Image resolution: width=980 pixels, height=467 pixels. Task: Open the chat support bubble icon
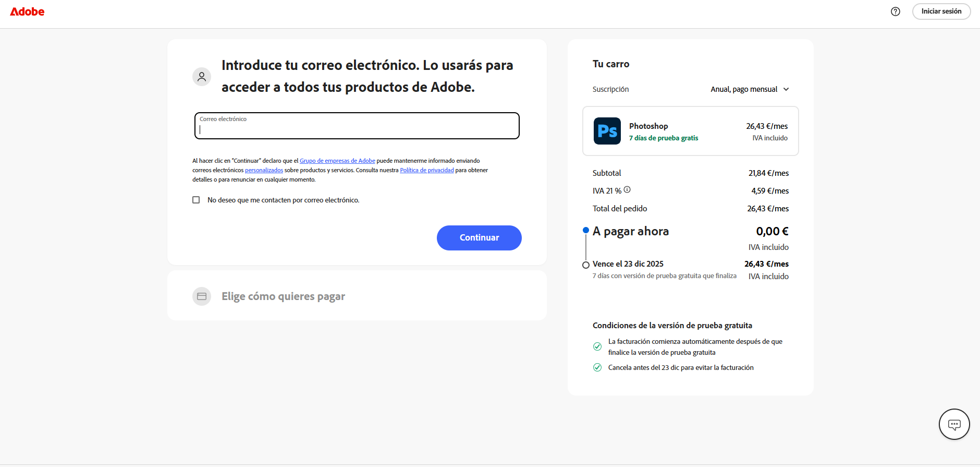click(x=954, y=424)
